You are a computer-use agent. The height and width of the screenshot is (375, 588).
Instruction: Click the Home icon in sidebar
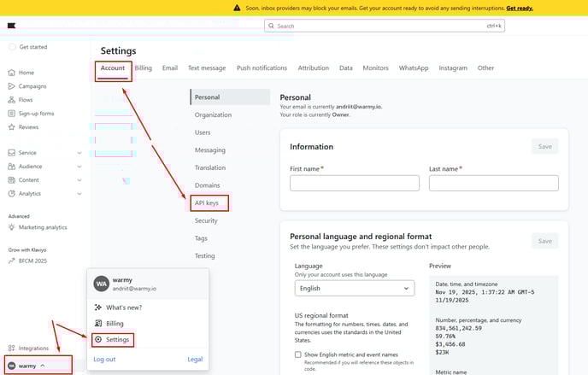click(11, 73)
